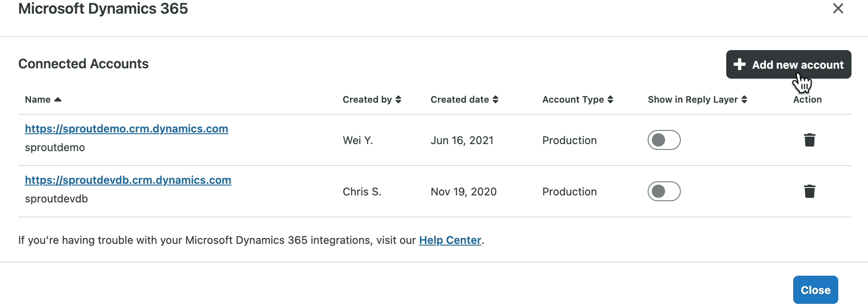The height and width of the screenshot is (308, 868).
Task: Sort by Show in Reply Layer column
Action: 697,100
